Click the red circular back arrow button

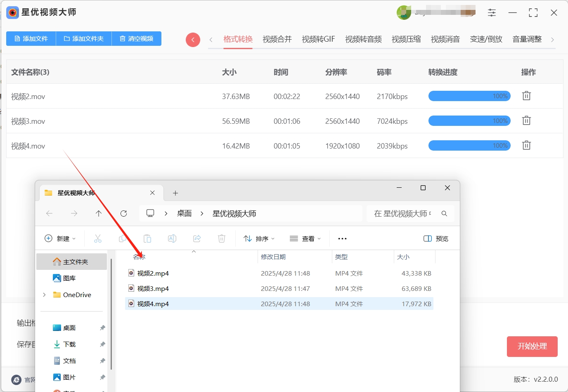point(193,40)
